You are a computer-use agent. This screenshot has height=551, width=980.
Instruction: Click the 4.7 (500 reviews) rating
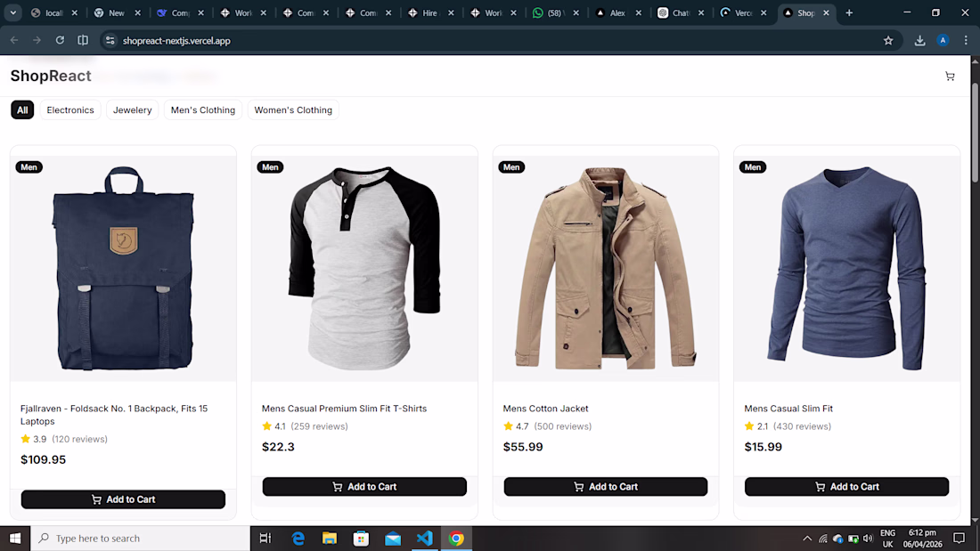point(548,426)
